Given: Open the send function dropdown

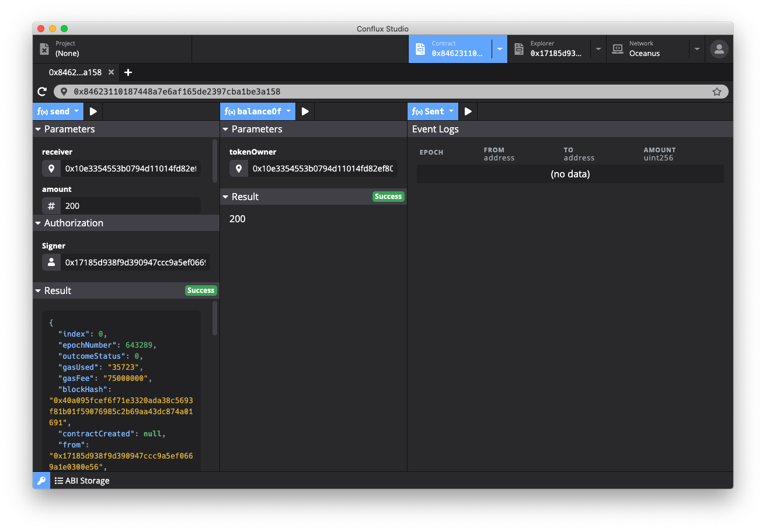Looking at the screenshot, I should pos(58,111).
